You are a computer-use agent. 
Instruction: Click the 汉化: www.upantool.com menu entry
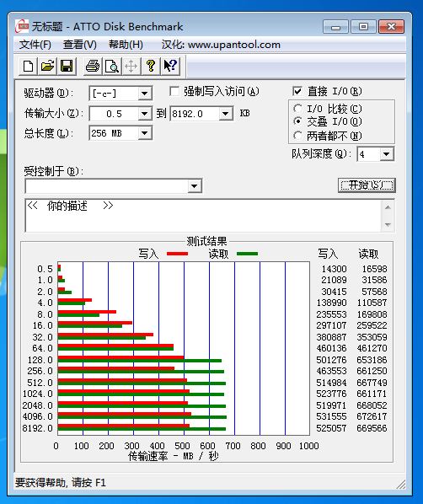coord(221,45)
